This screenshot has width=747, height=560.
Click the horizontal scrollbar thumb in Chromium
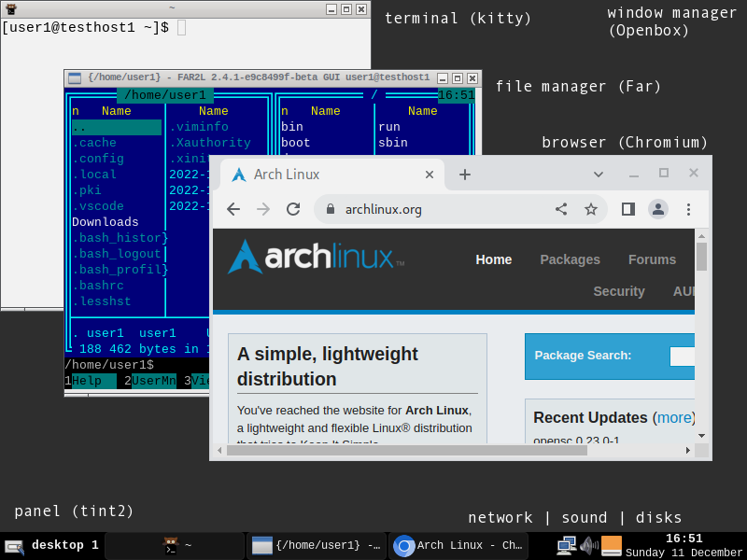[407, 450]
